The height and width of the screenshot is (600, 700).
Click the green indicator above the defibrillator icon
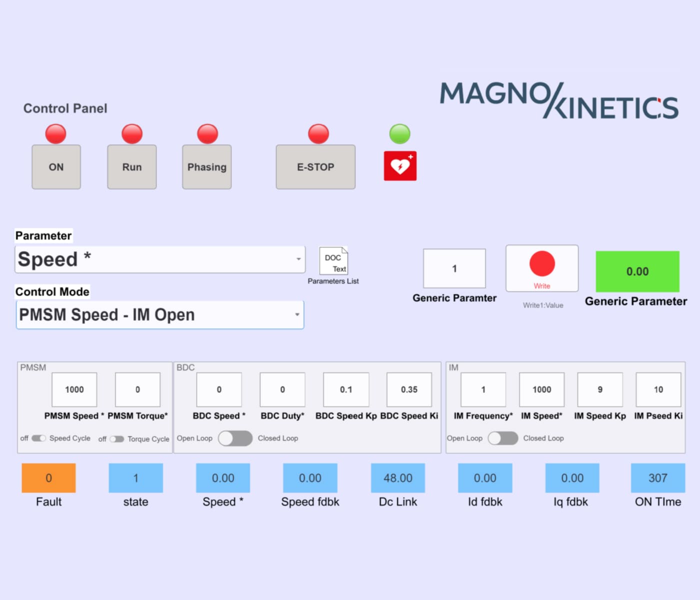pos(398,133)
